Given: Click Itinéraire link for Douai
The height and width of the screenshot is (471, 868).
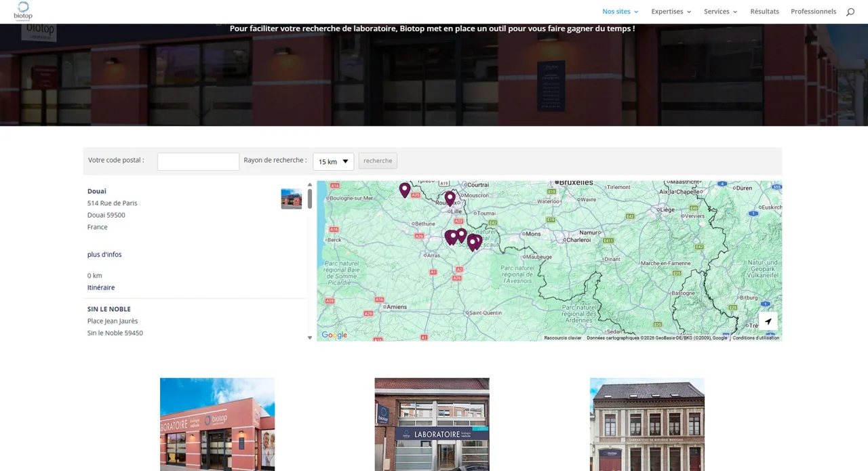Looking at the screenshot, I should [x=101, y=287].
